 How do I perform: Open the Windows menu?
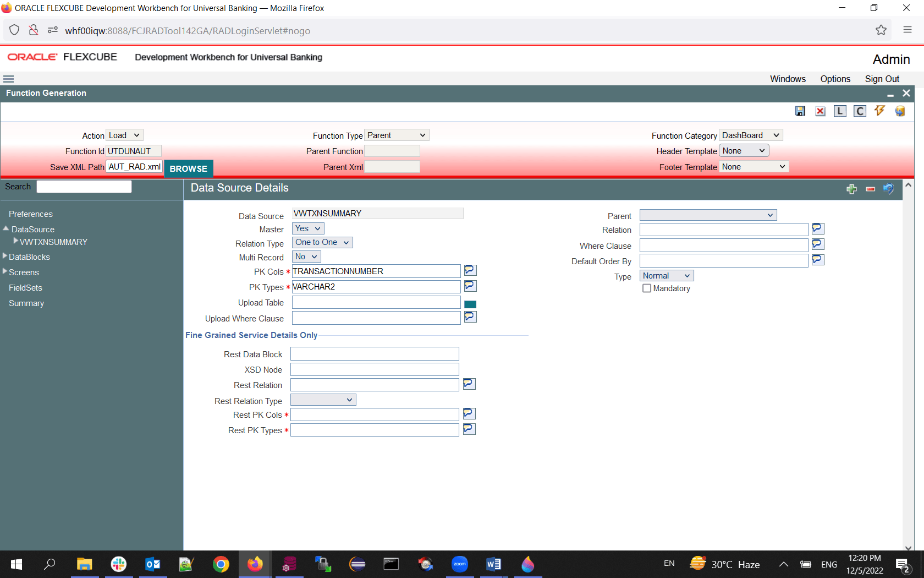(x=788, y=79)
